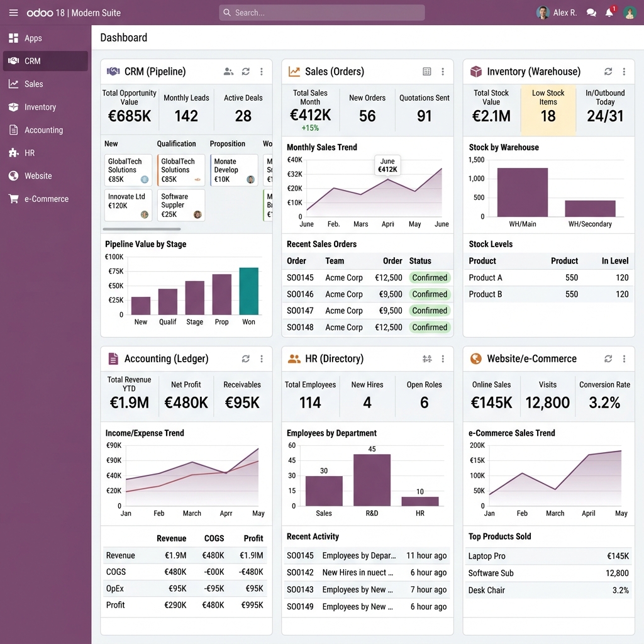Open notifications from the bell icon

pos(609,12)
